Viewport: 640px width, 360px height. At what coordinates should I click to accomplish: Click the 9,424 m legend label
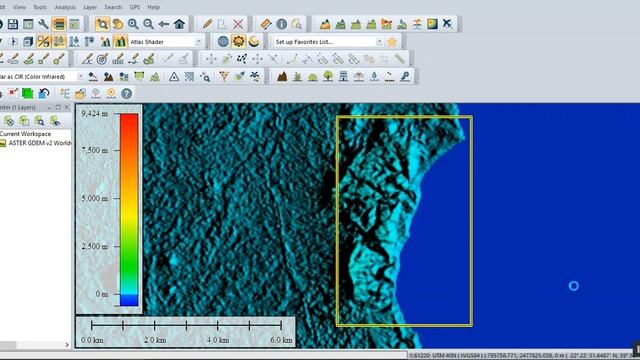pos(94,113)
